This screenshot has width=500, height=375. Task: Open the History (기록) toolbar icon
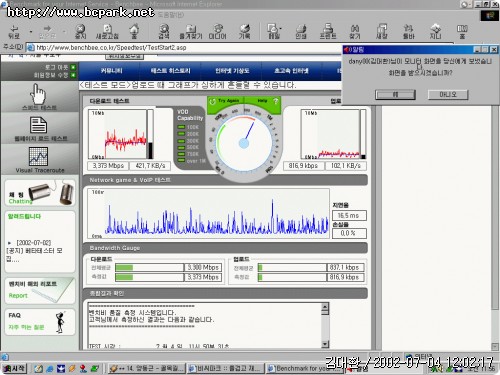(x=244, y=31)
